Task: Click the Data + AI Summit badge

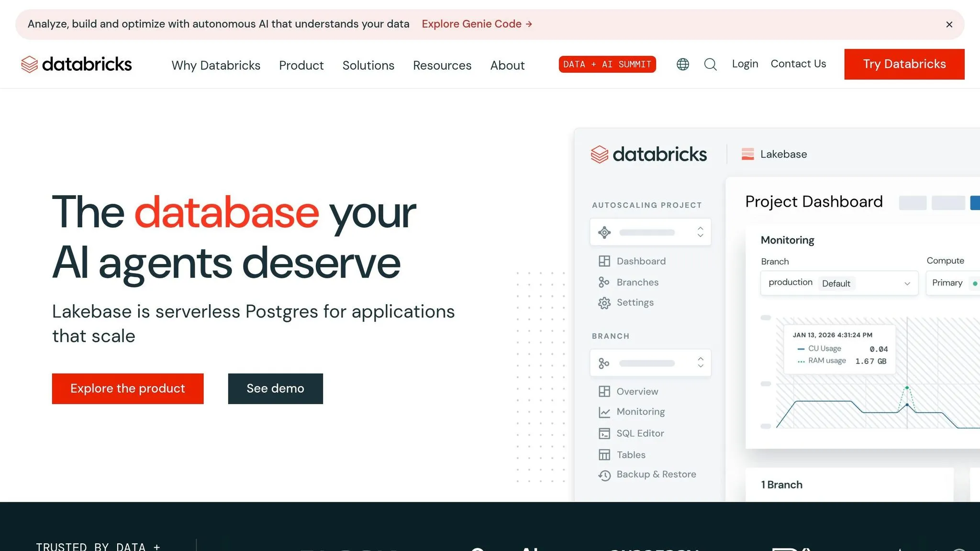Action: [x=607, y=64]
